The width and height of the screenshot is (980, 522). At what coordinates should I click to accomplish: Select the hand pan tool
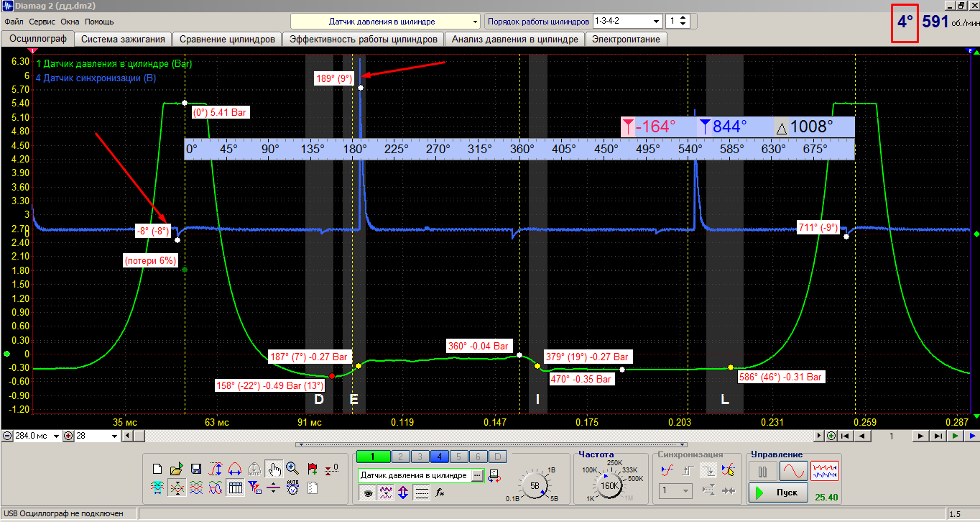[273, 470]
